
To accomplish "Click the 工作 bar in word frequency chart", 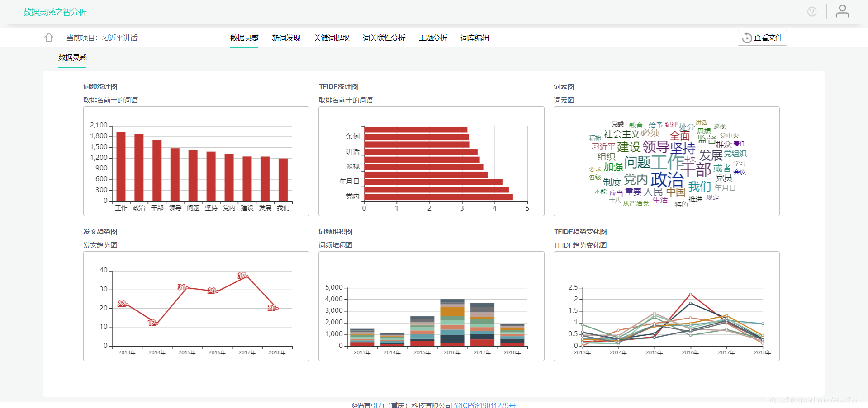I will 121,166.
